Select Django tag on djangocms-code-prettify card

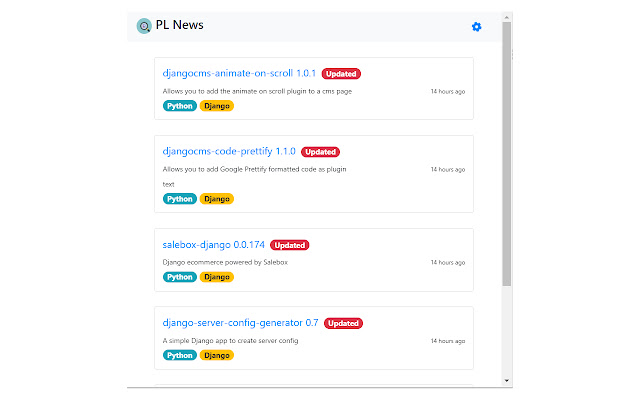[x=217, y=199]
